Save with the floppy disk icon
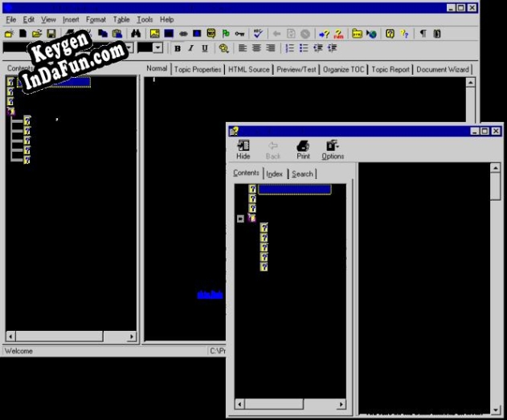The image size is (507, 420). [x=51, y=34]
